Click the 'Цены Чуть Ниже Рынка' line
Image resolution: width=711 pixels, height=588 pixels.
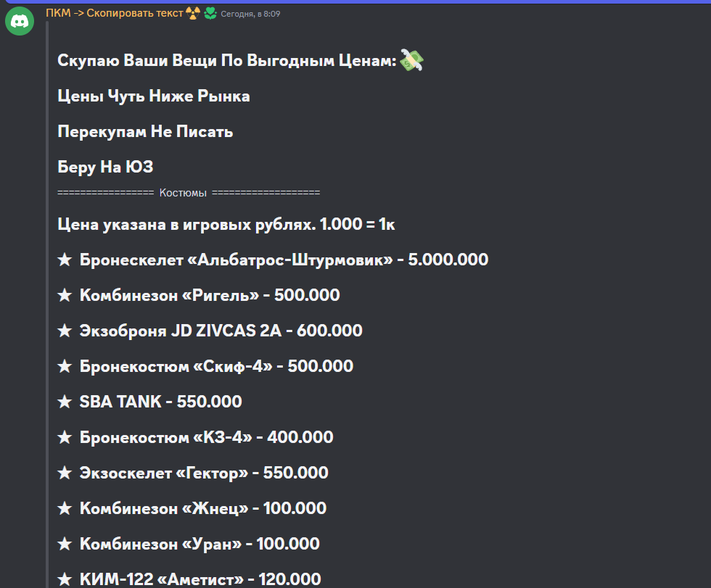(154, 96)
